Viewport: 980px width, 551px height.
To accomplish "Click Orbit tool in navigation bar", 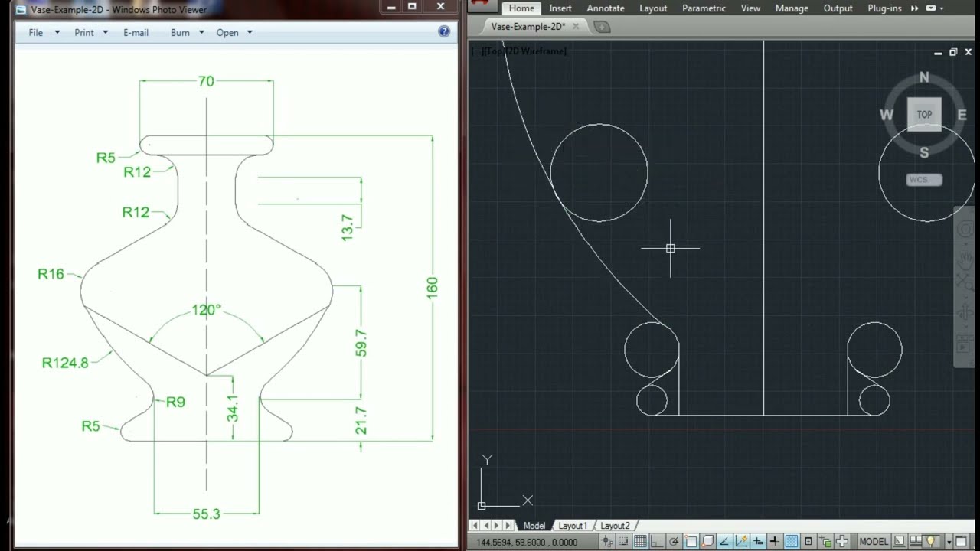I will (x=965, y=311).
